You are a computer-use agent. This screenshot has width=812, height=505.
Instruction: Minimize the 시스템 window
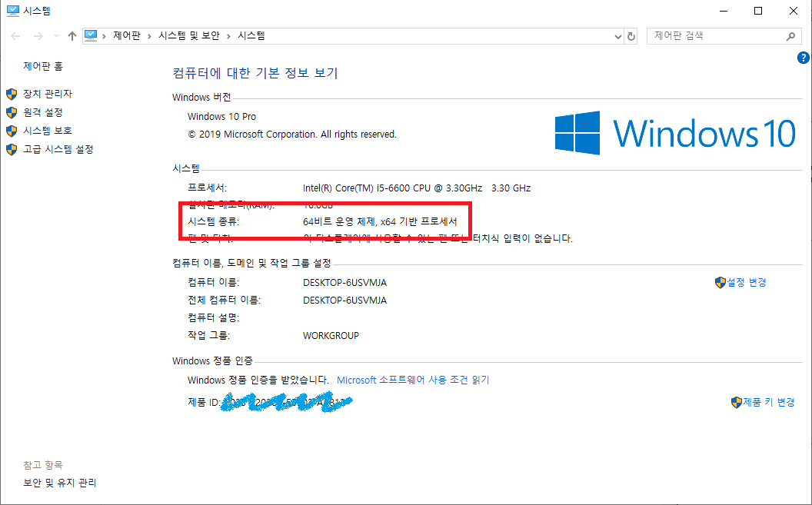[724, 11]
